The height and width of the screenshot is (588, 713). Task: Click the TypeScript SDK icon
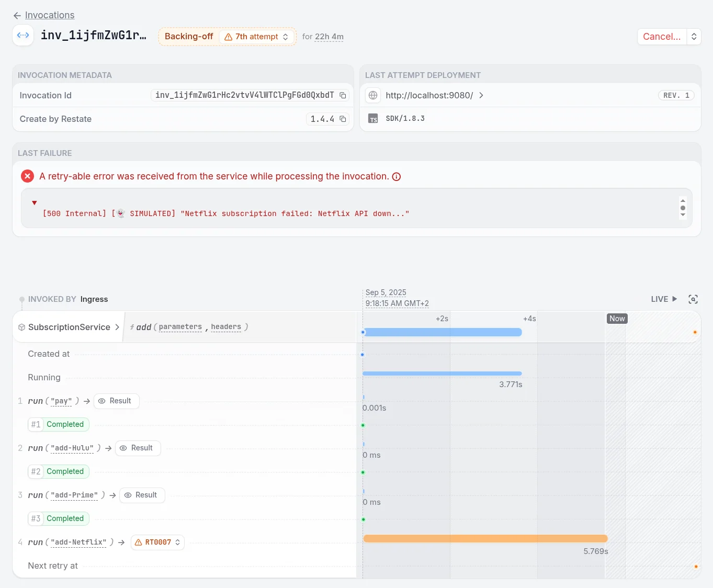(x=373, y=119)
